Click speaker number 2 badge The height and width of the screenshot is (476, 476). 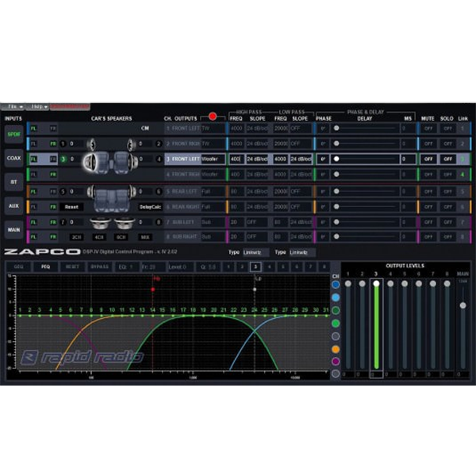click(x=159, y=144)
